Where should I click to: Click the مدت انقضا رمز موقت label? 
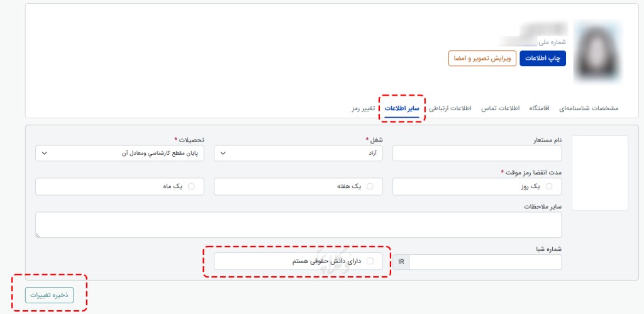tap(531, 172)
